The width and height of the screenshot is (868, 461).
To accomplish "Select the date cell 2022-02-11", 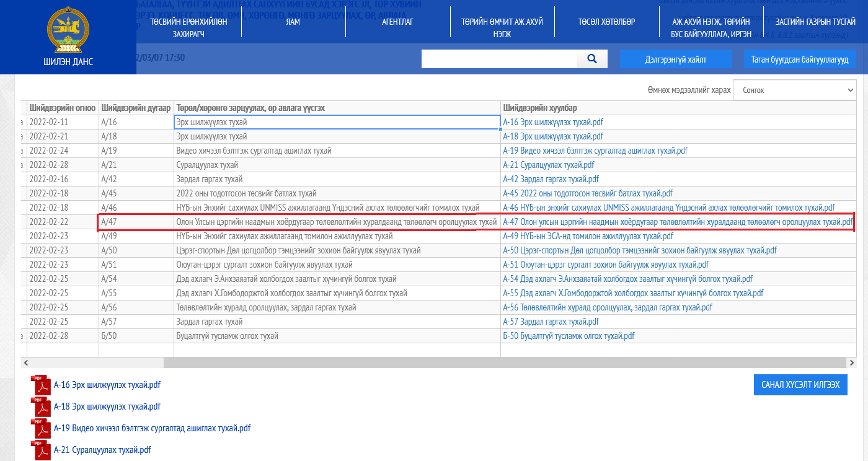I will pos(63,122).
